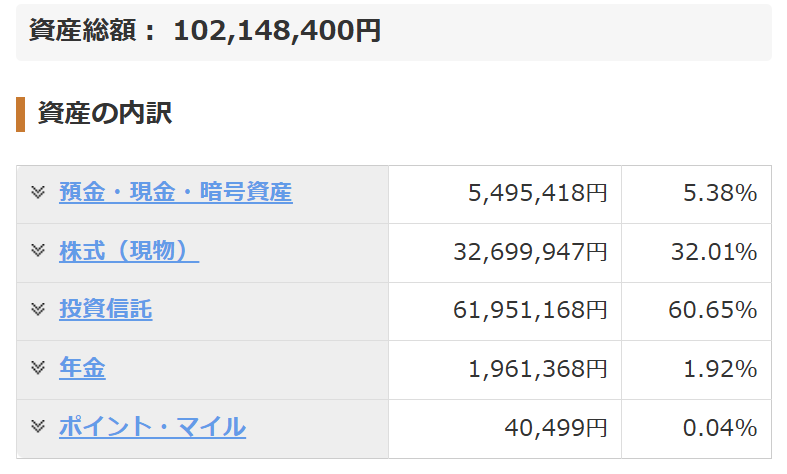Viewport: 787px width, 474px height.
Task: Click the 1,961,368円 amount cell
Action: [505, 370]
